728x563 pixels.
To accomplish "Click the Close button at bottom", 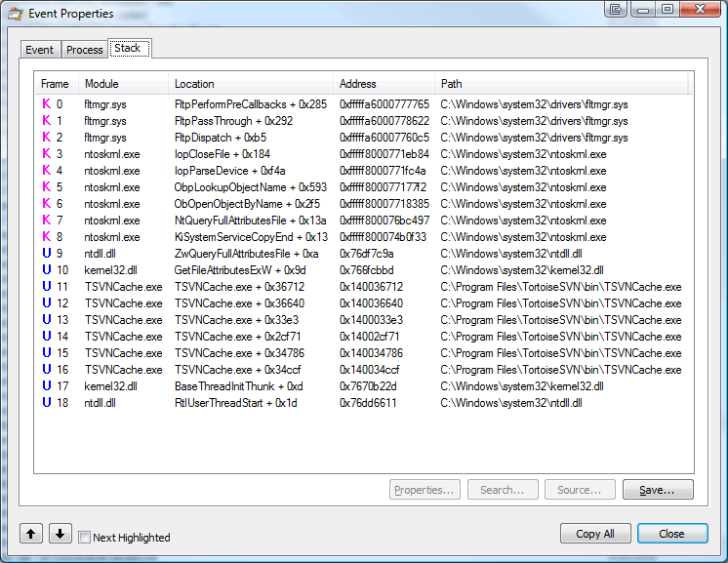I will 672,534.
